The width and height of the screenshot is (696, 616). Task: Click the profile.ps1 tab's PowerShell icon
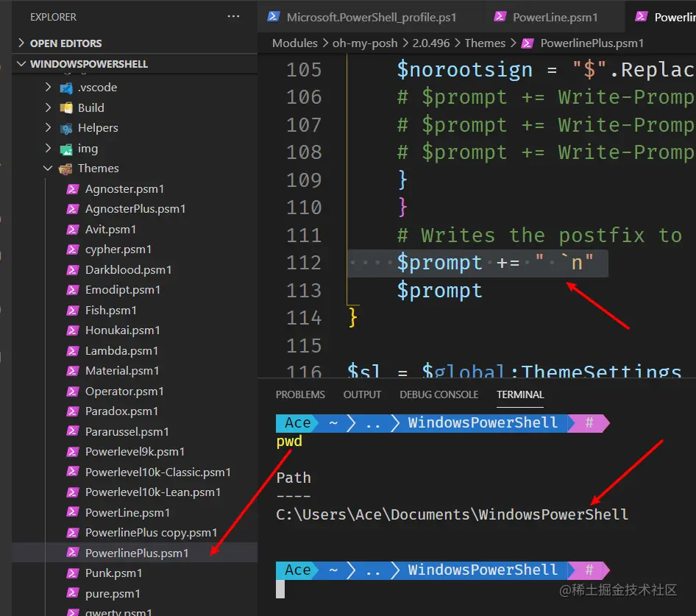point(273,16)
